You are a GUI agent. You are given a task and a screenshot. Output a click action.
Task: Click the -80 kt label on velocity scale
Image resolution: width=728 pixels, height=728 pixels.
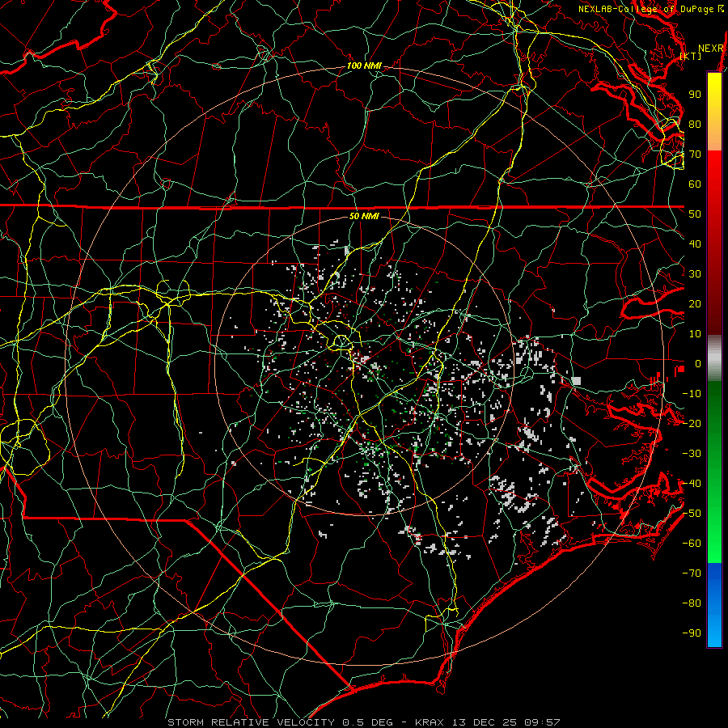(x=692, y=603)
